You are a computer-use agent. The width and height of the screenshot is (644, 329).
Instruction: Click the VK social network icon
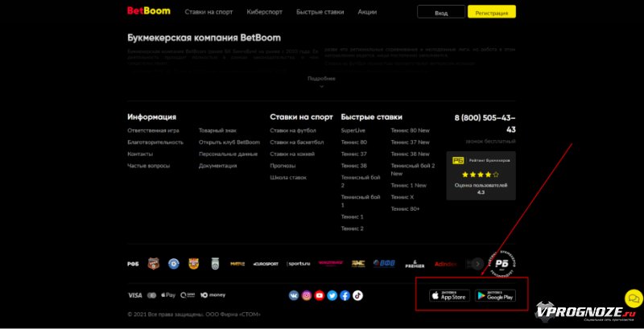click(x=293, y=295)
